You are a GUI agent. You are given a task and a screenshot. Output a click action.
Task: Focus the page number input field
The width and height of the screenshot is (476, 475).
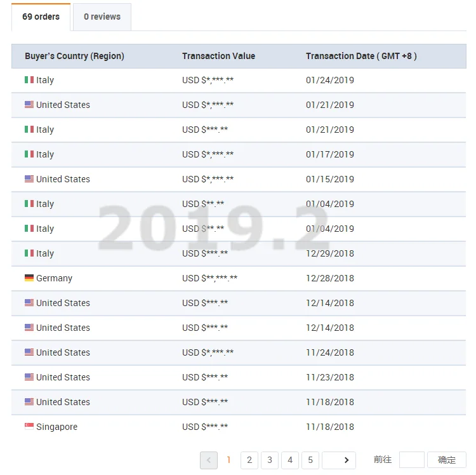(x=411, y=460)
